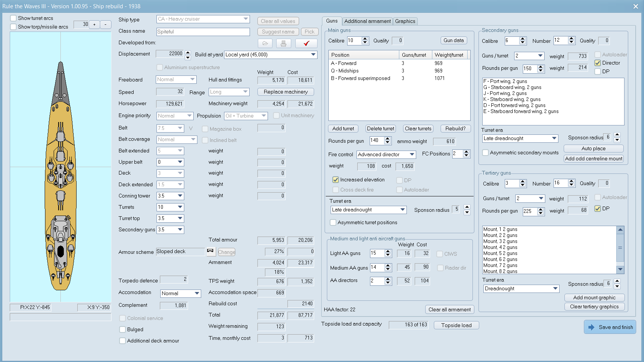Image resolution: width=644 pixels, height=362 pixels.
Task: Uncheck Increased elevation for main guns
Action: pyautogui.click(x=336, y=180)
